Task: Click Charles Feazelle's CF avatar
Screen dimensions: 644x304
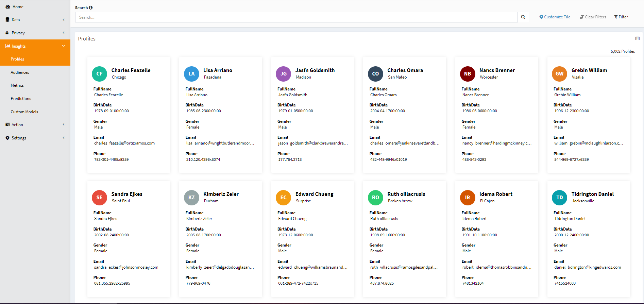Action: coord(99,74)
